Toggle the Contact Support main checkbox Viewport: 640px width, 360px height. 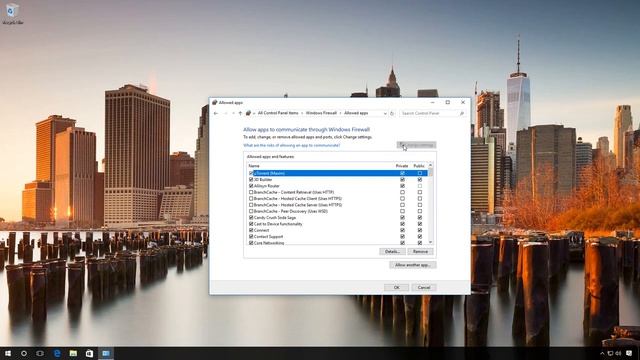coord(251,237)
